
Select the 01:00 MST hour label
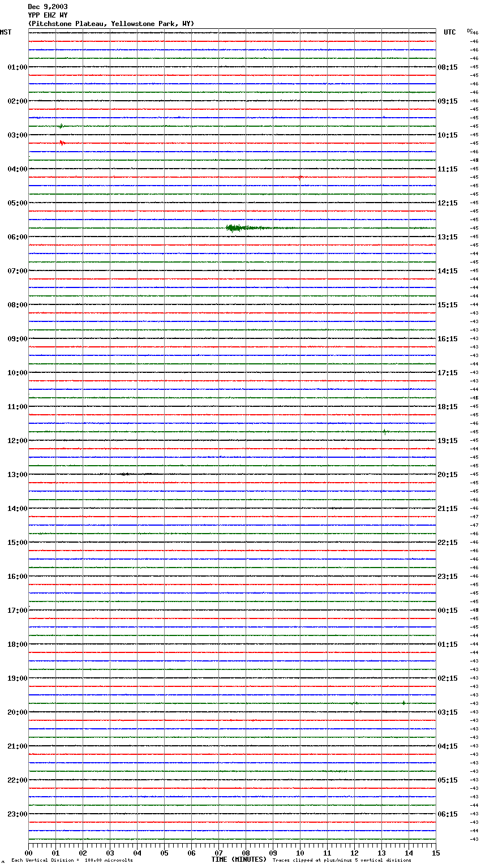[x=18, y=67]
